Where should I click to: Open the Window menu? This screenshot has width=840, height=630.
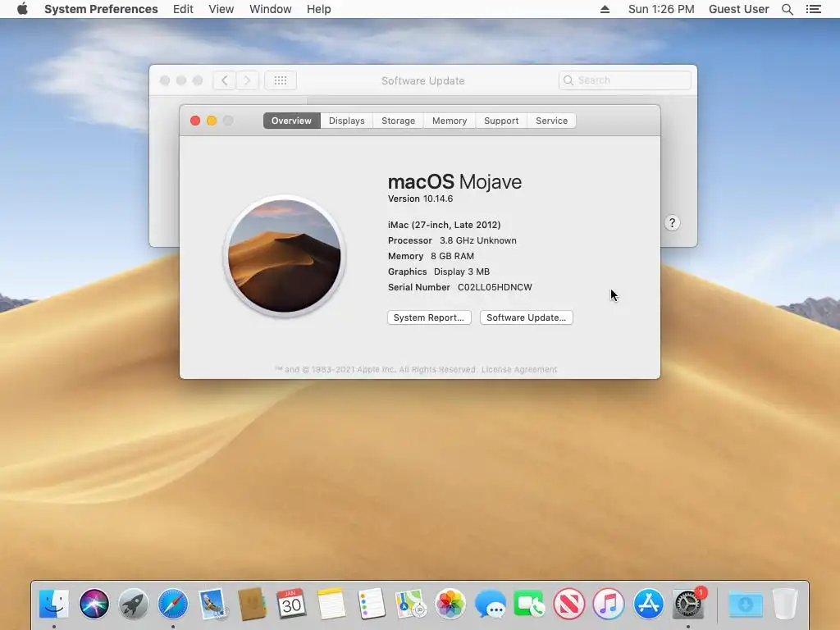pyautogui.click(x=270, y=9)
